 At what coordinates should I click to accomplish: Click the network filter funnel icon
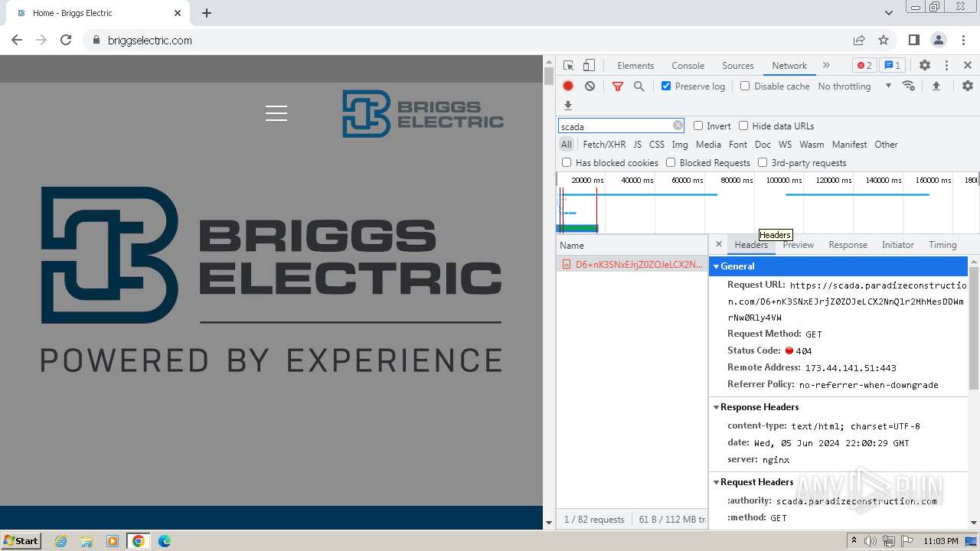pos(617,86)
